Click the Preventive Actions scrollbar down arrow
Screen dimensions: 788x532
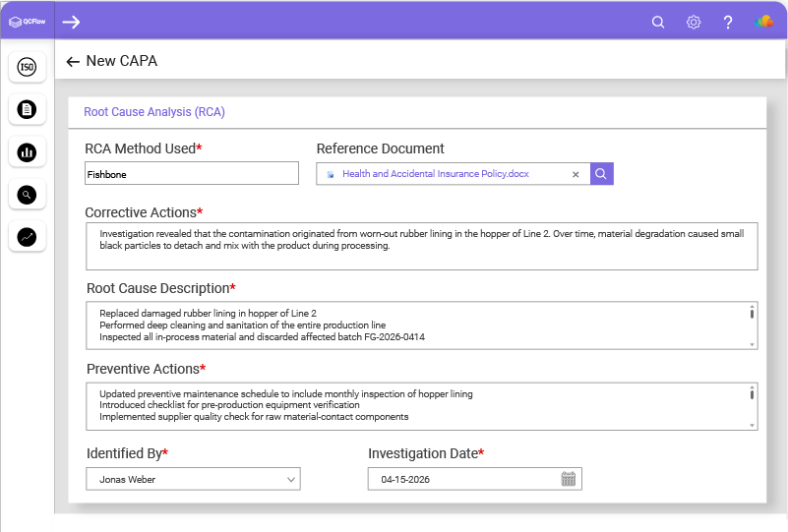752,426
